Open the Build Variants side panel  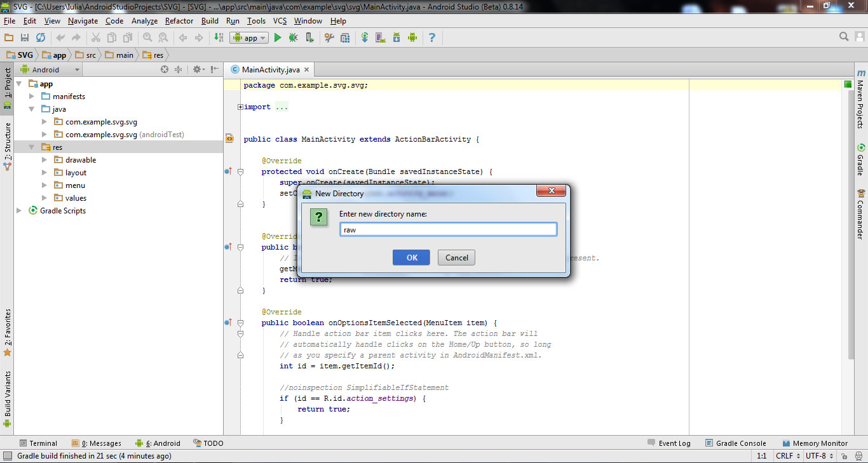click(7, 399)
